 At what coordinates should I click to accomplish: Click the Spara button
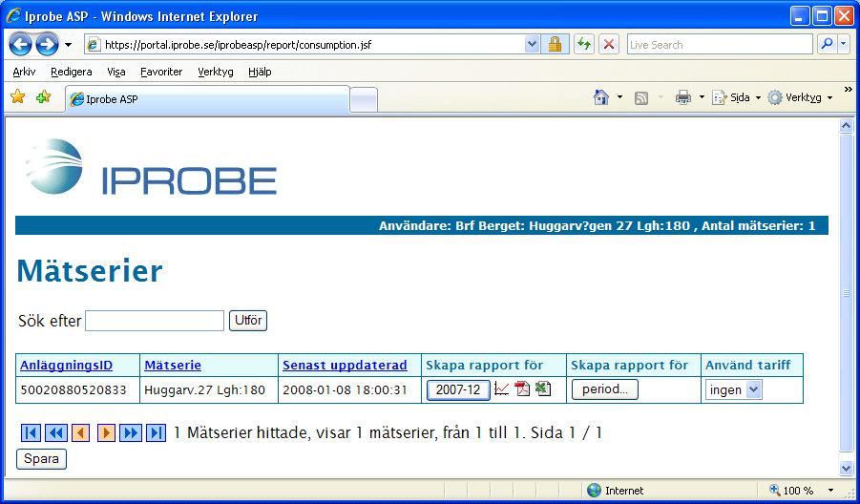click(42, 459)
